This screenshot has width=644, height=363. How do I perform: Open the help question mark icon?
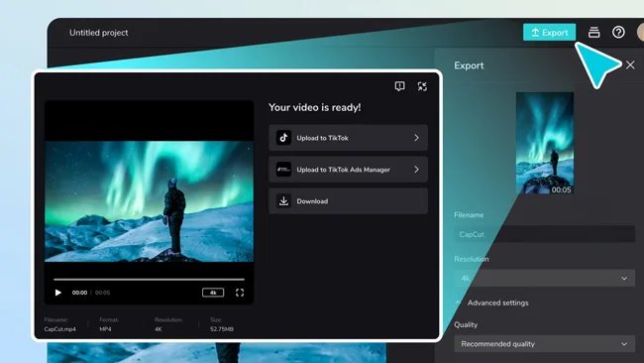click(618, 32)
